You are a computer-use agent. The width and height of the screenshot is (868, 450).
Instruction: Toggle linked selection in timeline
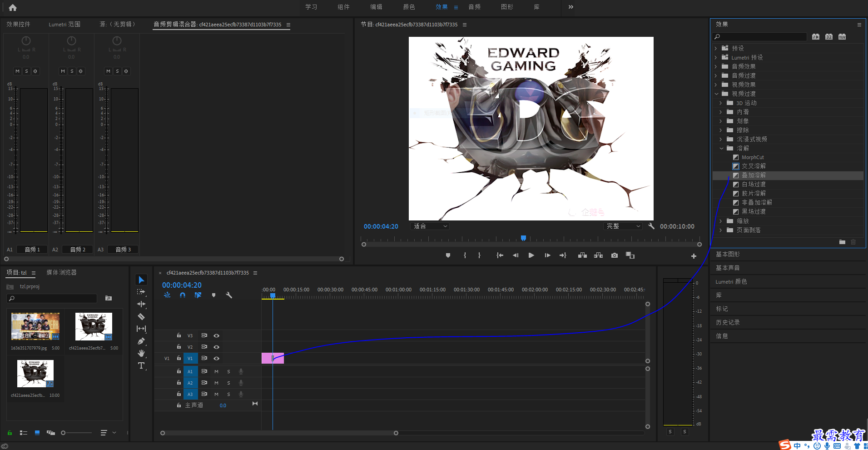(x=198, y=295)
